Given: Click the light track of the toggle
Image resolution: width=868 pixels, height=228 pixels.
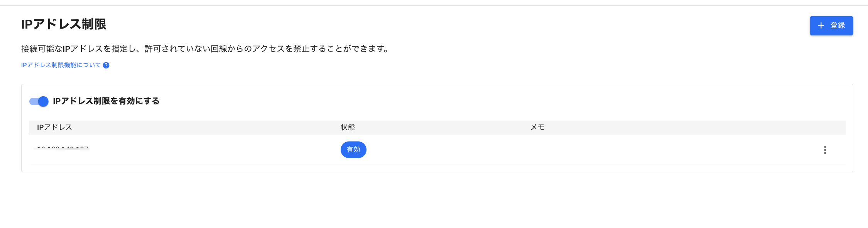Looking at the screenshot, I should pyautogui.click(x=33, y=101).
